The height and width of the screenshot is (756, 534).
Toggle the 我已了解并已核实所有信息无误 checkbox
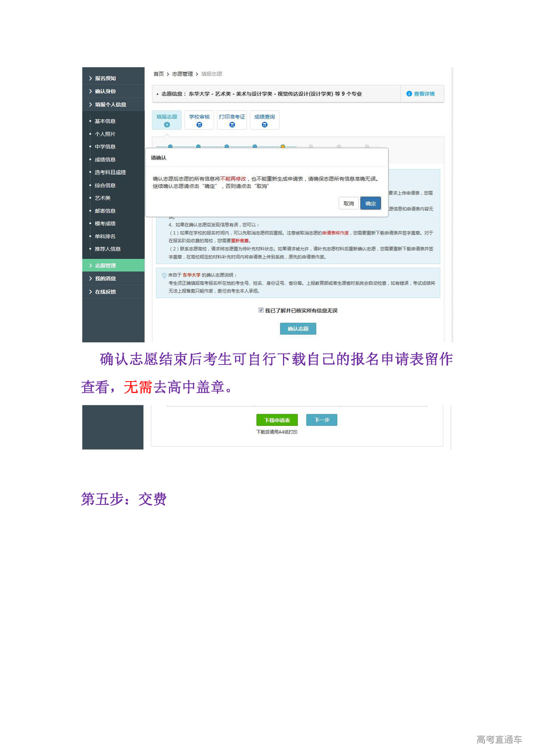(x=261, y=310)
